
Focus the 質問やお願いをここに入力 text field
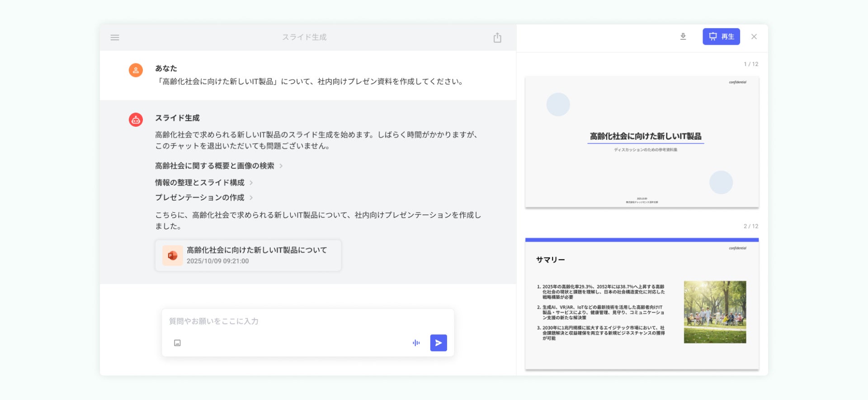(x=307, y=321)
